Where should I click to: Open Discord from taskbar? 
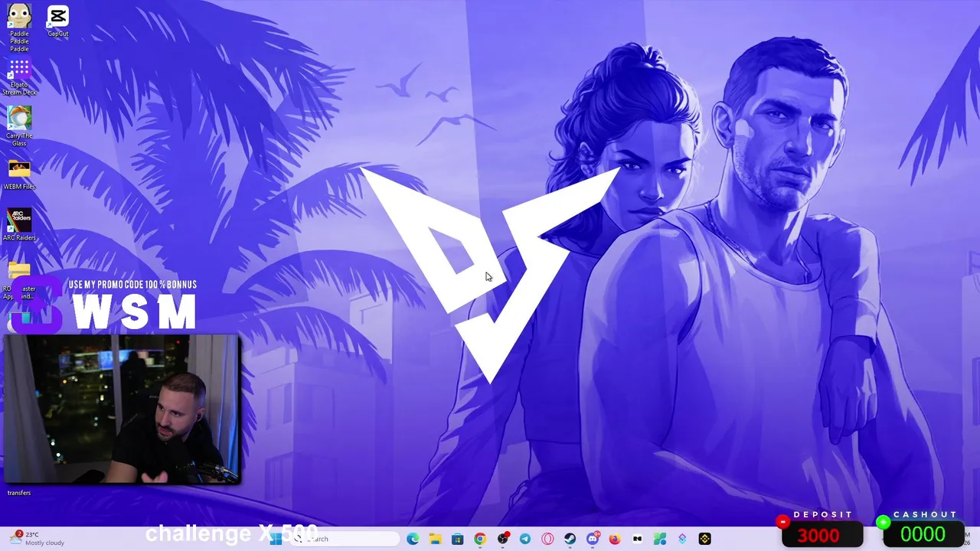[x=593, y=539]
